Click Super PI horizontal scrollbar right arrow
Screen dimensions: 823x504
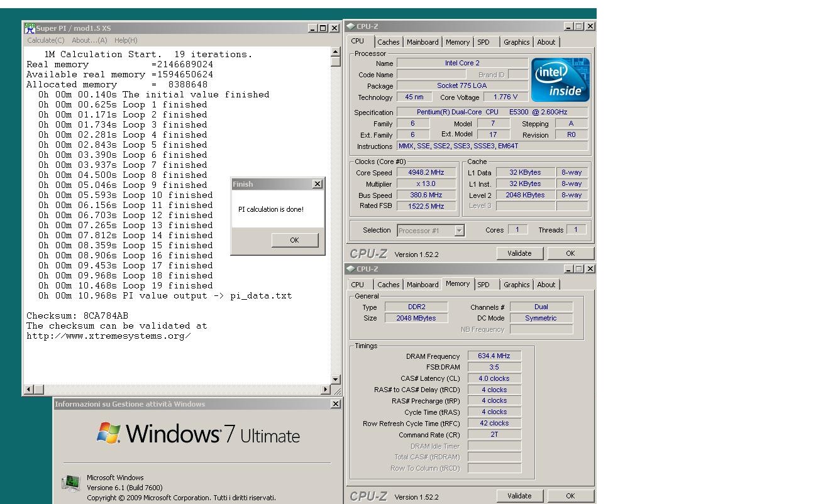(326, 390)
